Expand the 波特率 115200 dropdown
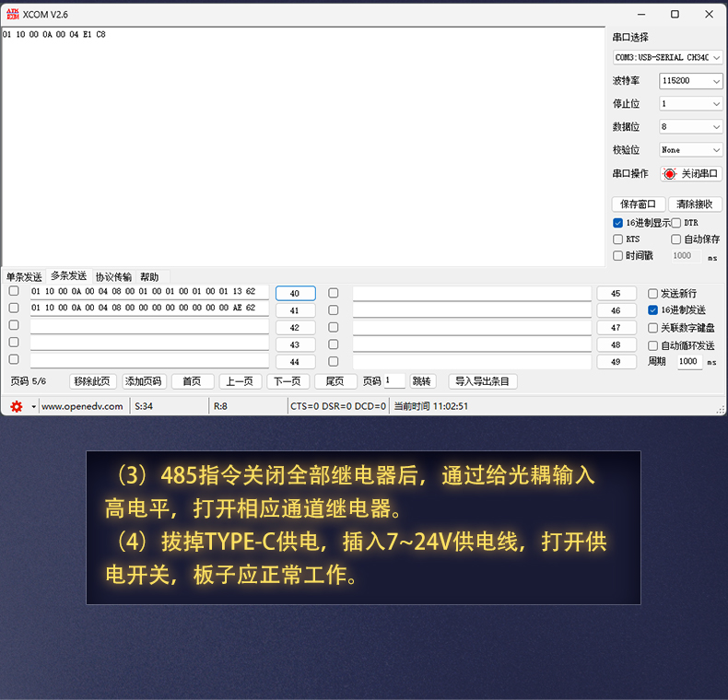 690,81
